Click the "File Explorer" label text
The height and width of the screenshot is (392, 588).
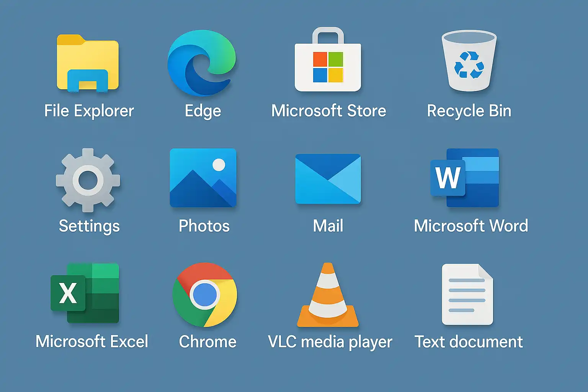(x=89, y=111)
